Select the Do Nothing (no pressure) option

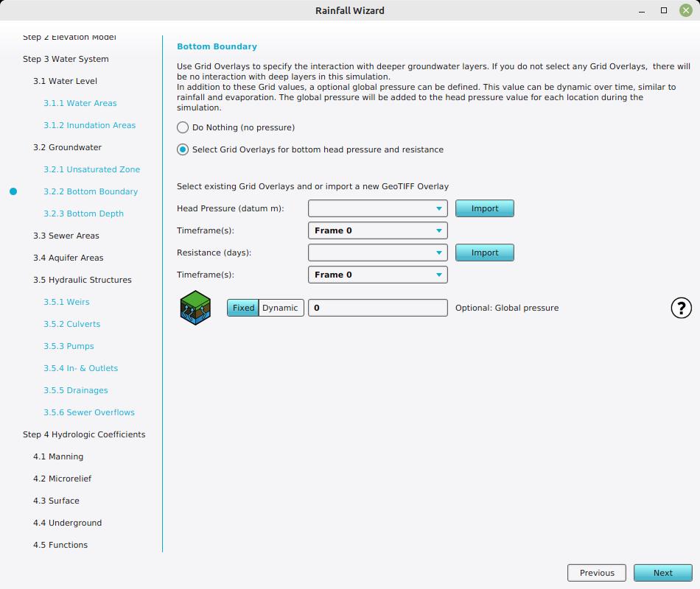tap(183, 127)
